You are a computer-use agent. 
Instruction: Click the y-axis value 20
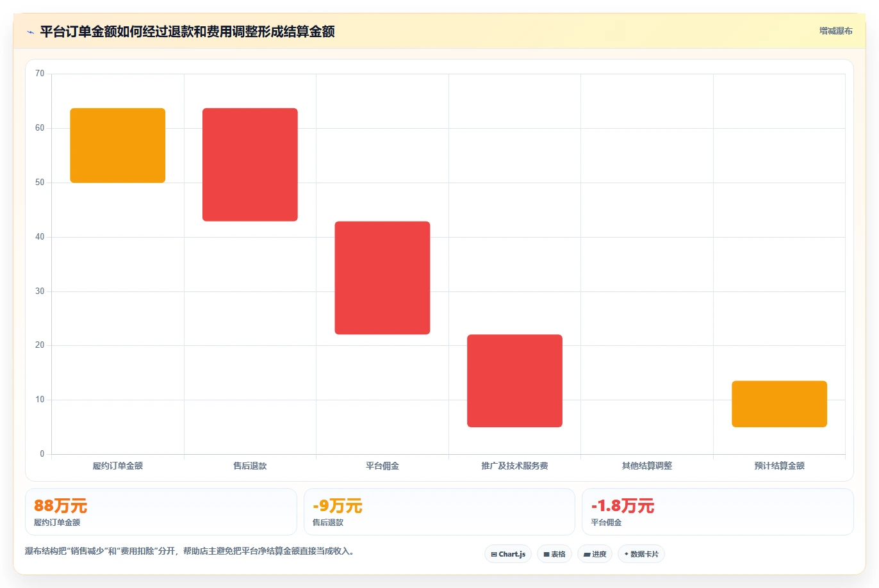tap(40, 345)
